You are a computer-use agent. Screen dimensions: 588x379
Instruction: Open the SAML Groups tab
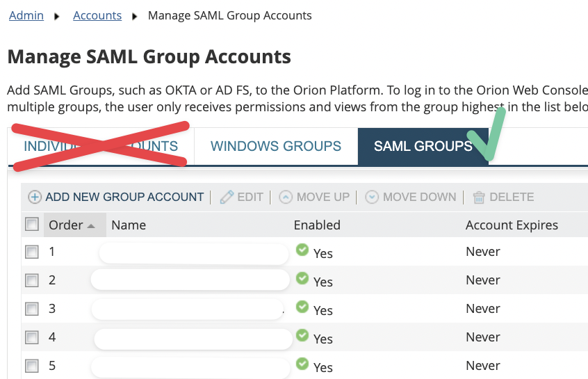[423, 146]
